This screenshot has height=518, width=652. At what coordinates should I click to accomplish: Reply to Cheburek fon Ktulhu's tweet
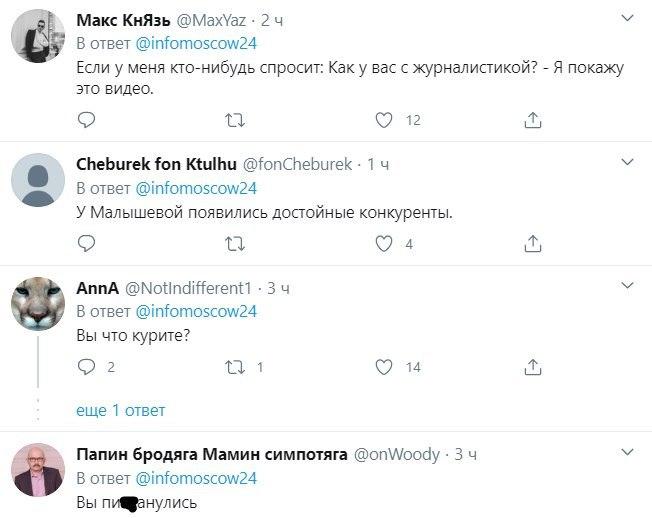pyautogui.click(x=87, y=243)
